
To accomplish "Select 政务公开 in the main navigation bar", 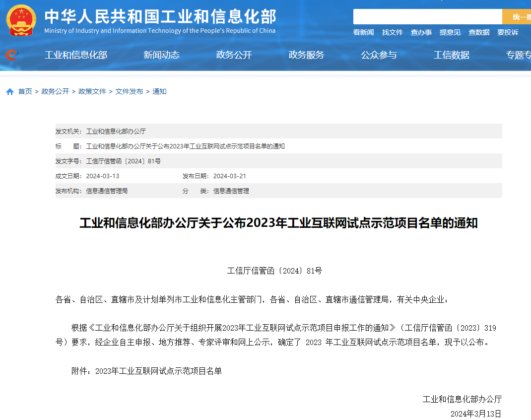I will [234, 55].
